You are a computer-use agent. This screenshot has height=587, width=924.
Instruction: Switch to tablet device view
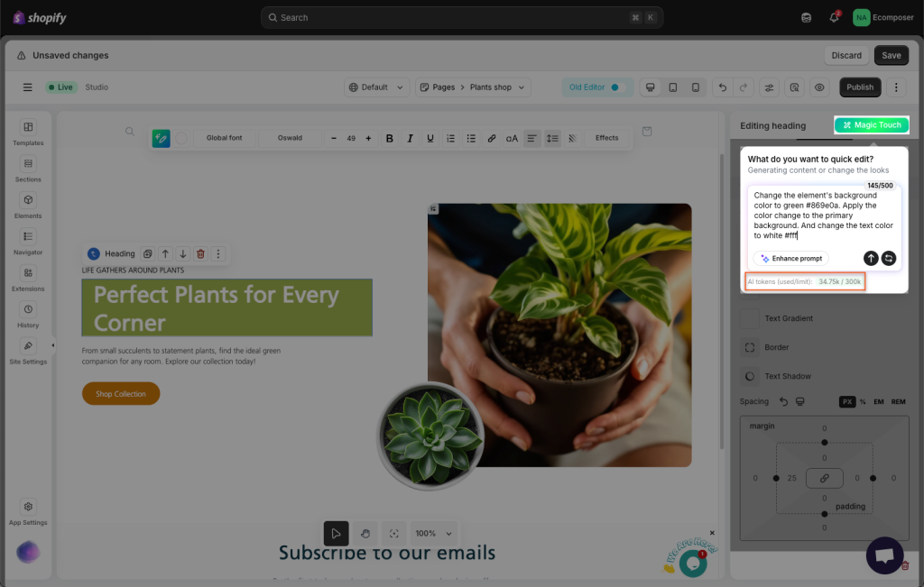[673, 87]
